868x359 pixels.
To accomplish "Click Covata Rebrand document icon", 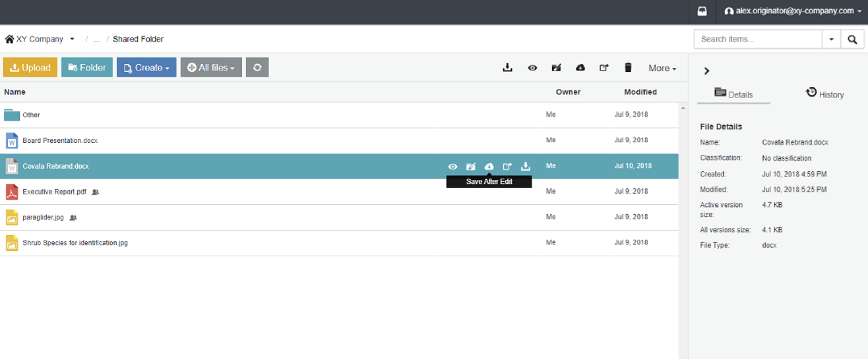I will tap(12, 166).
